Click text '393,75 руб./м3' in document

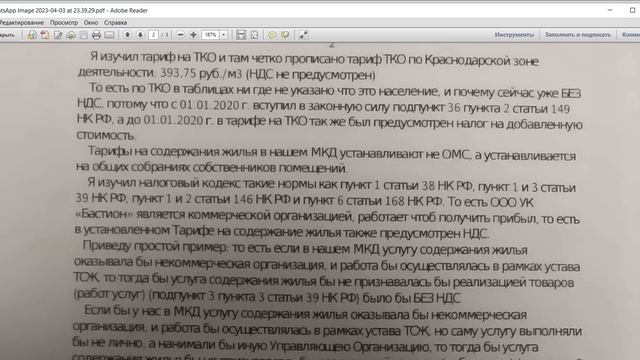pyautogui.click(x=202, y=74)
